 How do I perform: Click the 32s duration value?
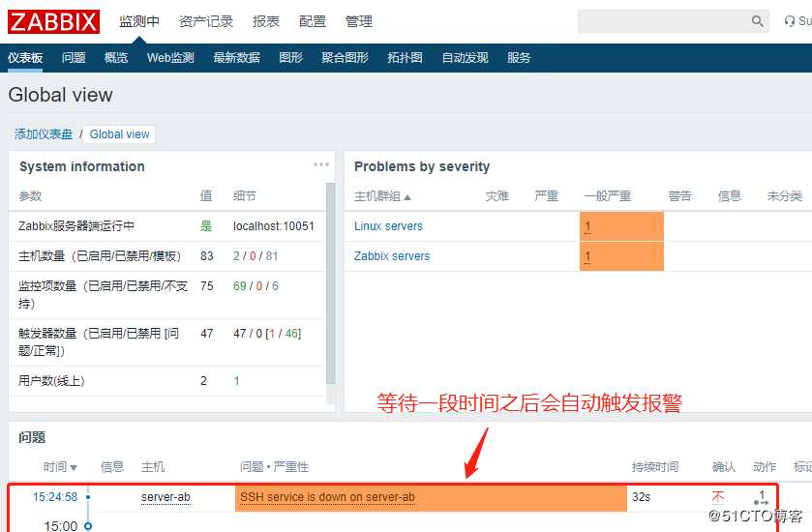click(x=641, y=497)
